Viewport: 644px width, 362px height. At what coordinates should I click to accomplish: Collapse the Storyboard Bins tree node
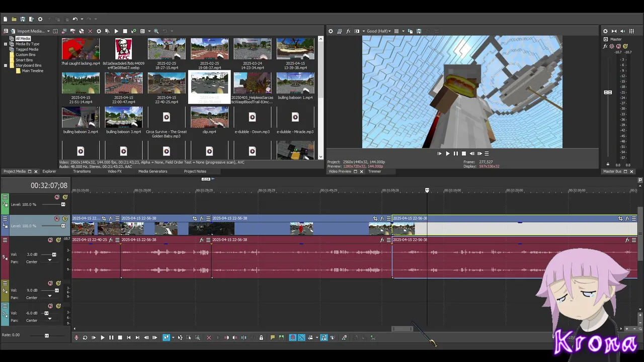pos(6,65)
